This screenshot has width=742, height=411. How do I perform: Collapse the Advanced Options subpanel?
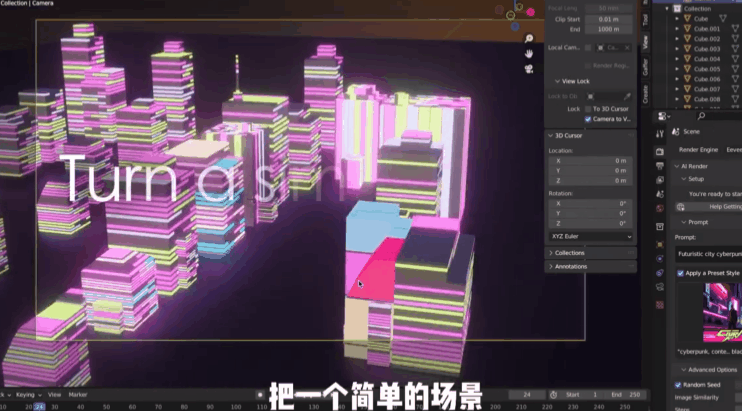point(684,369)
